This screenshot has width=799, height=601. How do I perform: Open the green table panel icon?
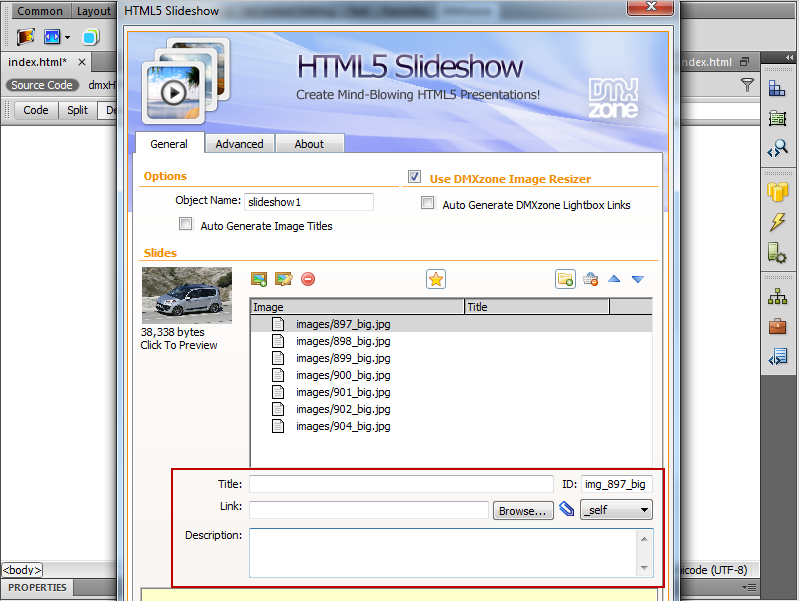pyautogui.click(x=777, y=119)
